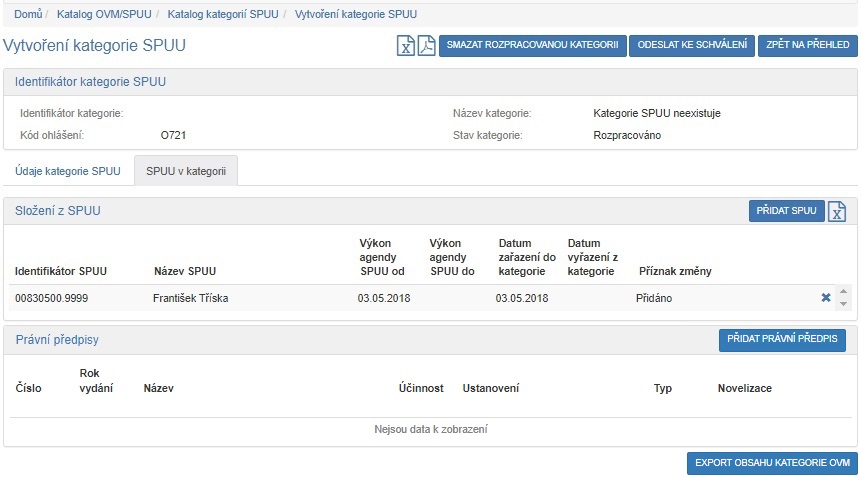The image size is (861, 477).
Task: Export the category to Excel from page header
Action: click(x=406, y=46)
